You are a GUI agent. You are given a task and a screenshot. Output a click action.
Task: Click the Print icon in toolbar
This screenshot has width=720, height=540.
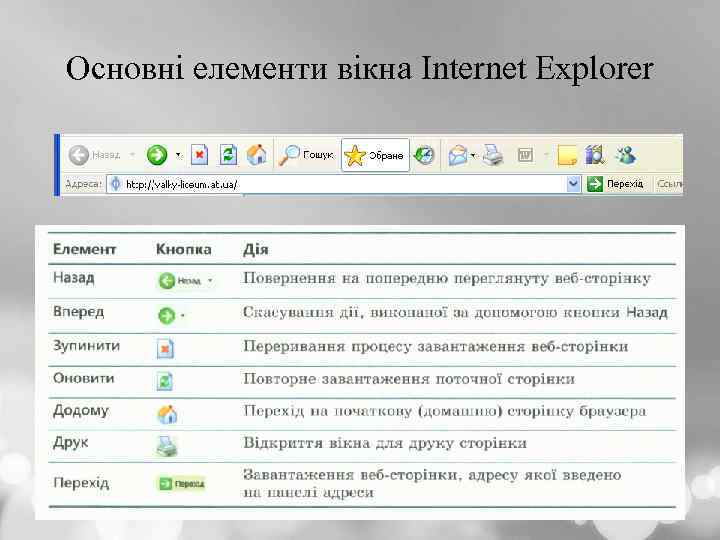coord(493,155)
